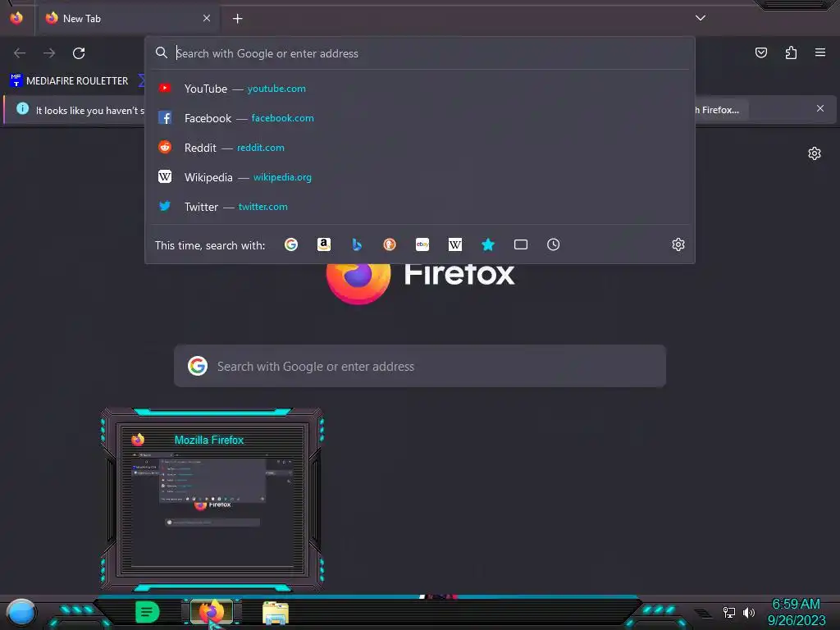
Task: Reload the current page
Action: (x=79, y=53)
